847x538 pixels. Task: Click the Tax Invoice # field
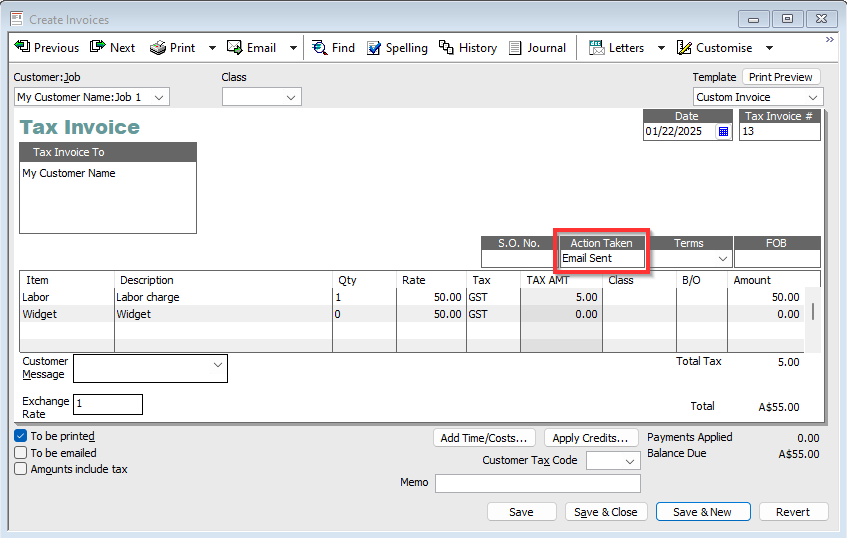coord(779,131)
